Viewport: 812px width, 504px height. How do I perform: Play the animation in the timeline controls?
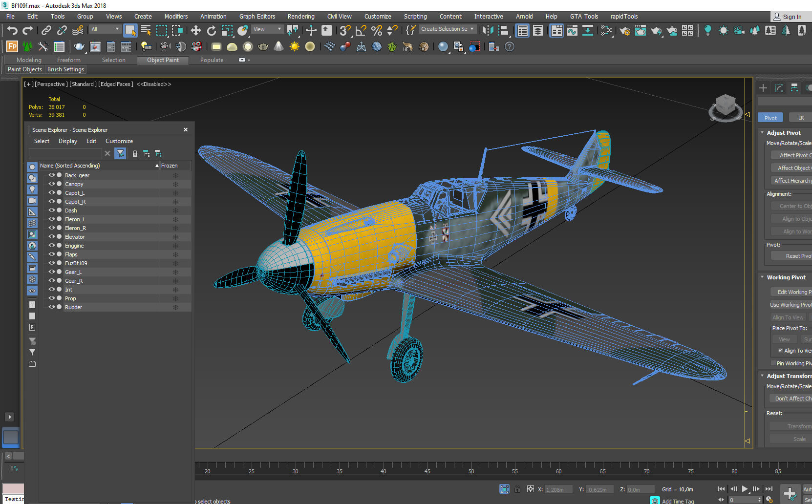[x=745, y=489]
